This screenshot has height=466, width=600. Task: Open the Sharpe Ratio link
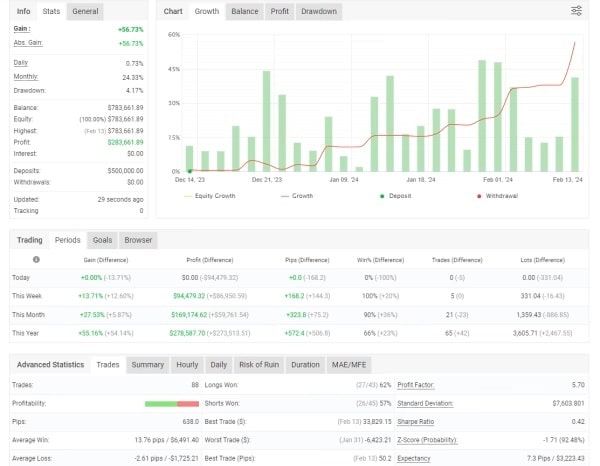pos(416,422)
